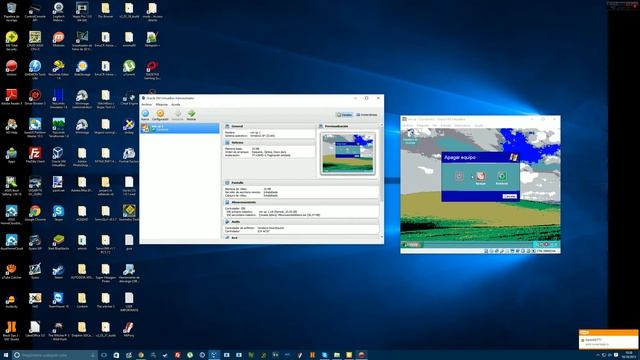This screenshot has width=640, height=360.
Task: Click the orange notification toast at bottom right
Action: point(609,339)
